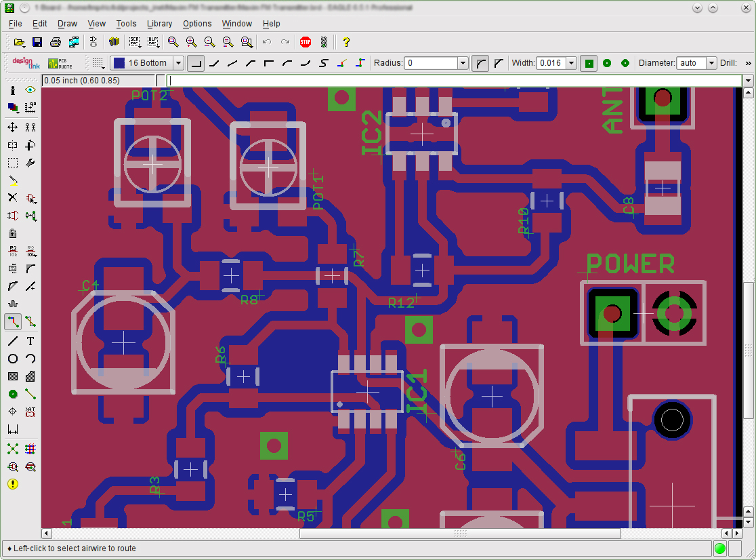Open the Library menu
Image resolution: width=756 pixels, height=560 pixels.
[x=159, y=23]
